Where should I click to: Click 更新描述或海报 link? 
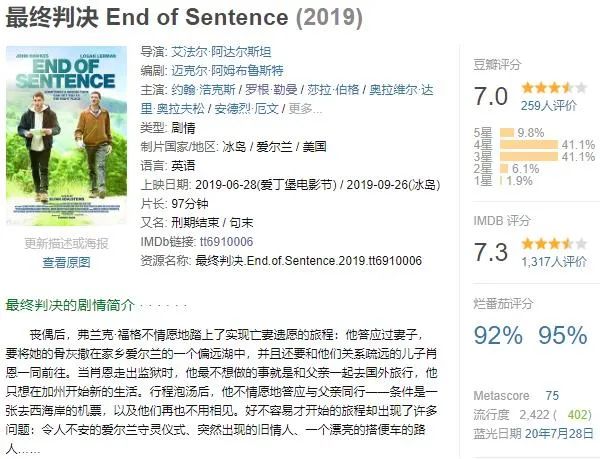66,244
